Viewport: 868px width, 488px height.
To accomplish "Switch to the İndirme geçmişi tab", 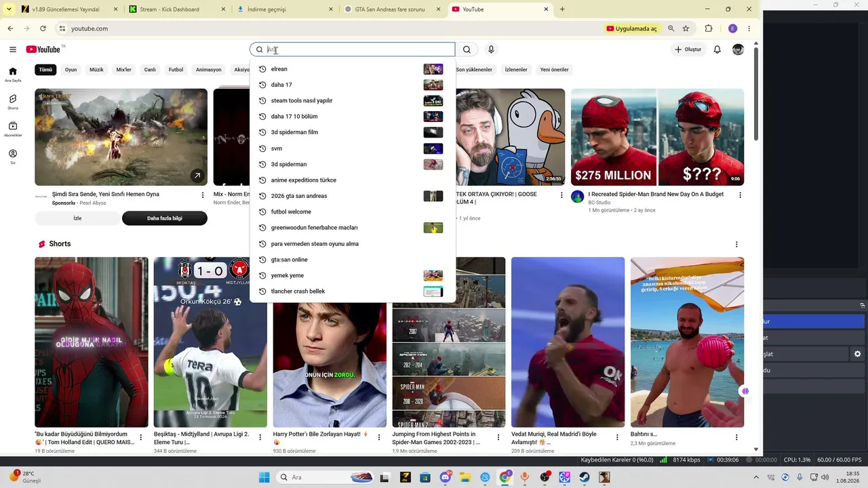I will (x=285, y=9).
